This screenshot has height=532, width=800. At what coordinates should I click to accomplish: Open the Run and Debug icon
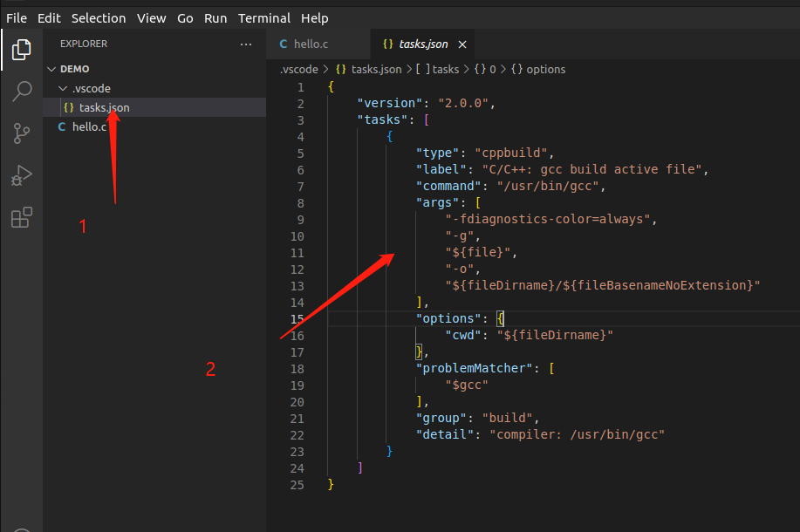point(21,175)
